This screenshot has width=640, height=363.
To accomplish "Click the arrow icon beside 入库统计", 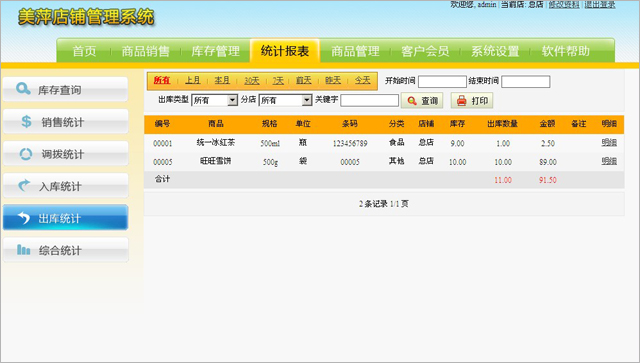I will [x=24, y=185].
